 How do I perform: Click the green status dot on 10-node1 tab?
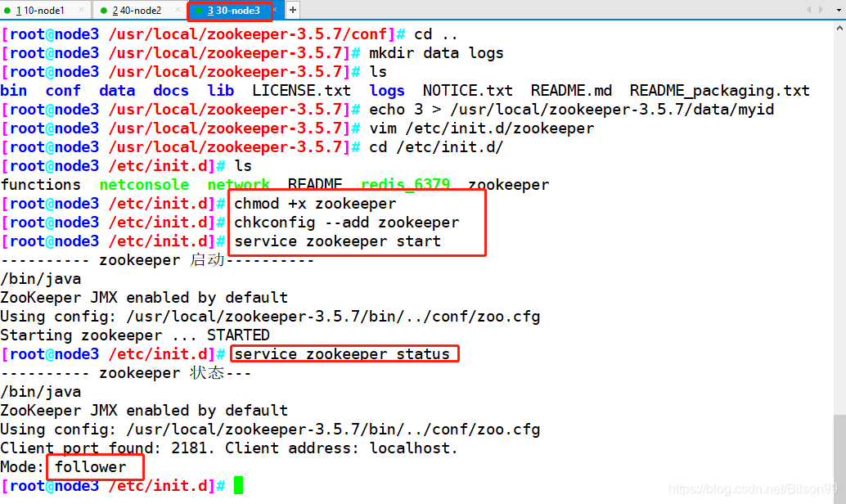coord(7,11)
